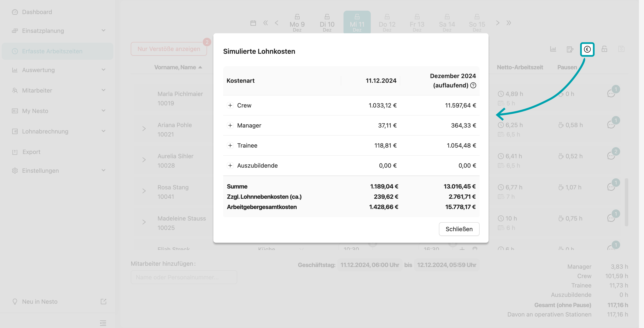The image size is (644, 328).
Task: Collapse sidebar using bottom menu icon
Action: (x=103, y=323)
